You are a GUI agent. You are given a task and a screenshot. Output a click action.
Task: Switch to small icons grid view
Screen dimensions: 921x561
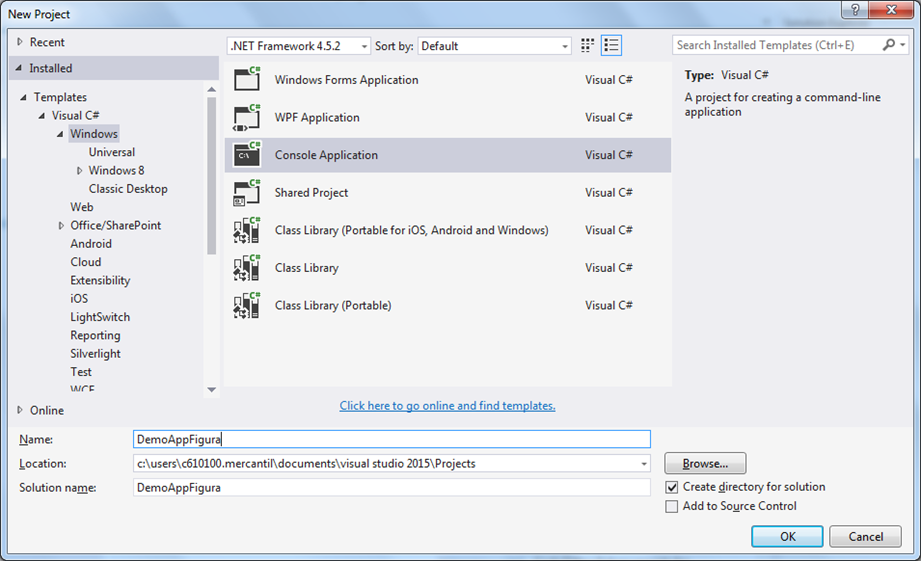point(587,45)
